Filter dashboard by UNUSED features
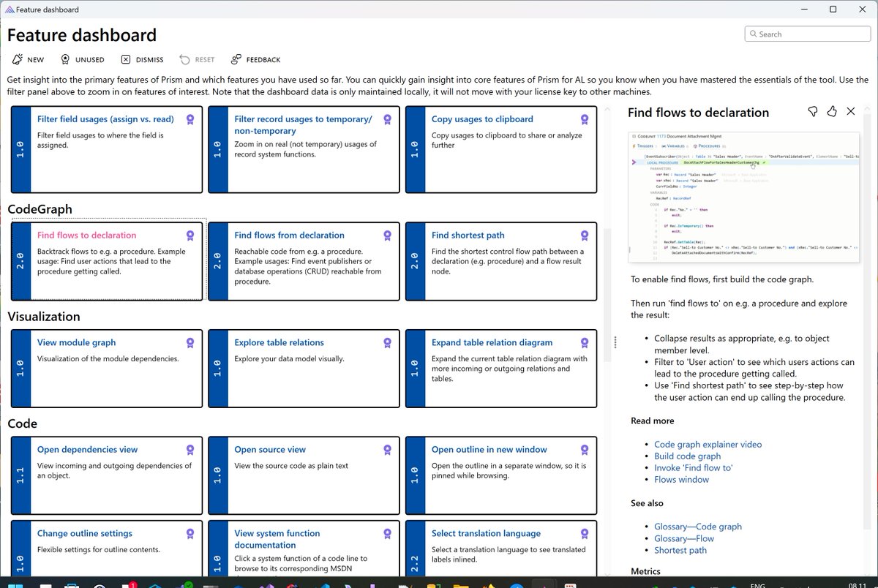The image size is (878, 588). [x=82, y=59]
